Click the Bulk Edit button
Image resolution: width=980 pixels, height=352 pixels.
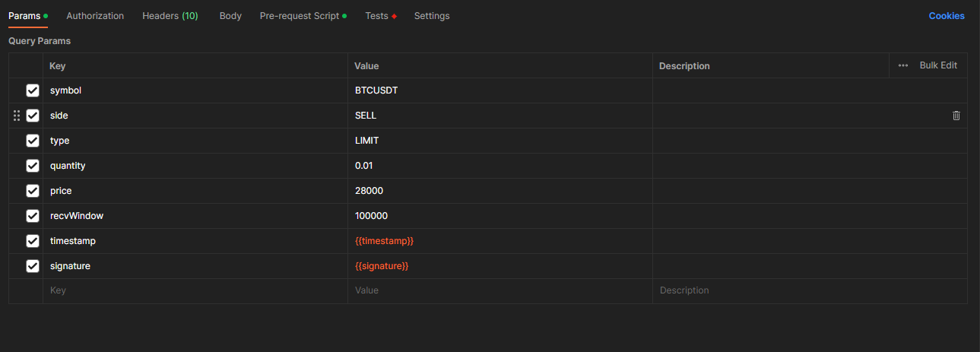click(938, 65)
